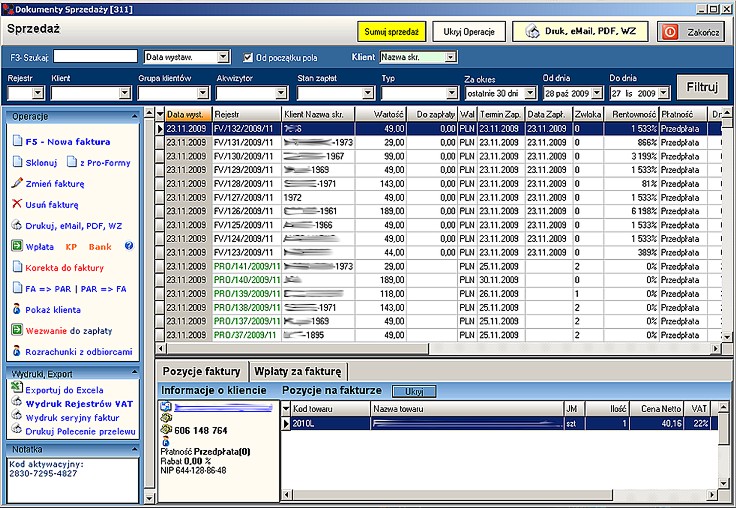Open Zmień fakturę pencil tool
The width and height of the screenshot is (736, 508).
[17, 183]
